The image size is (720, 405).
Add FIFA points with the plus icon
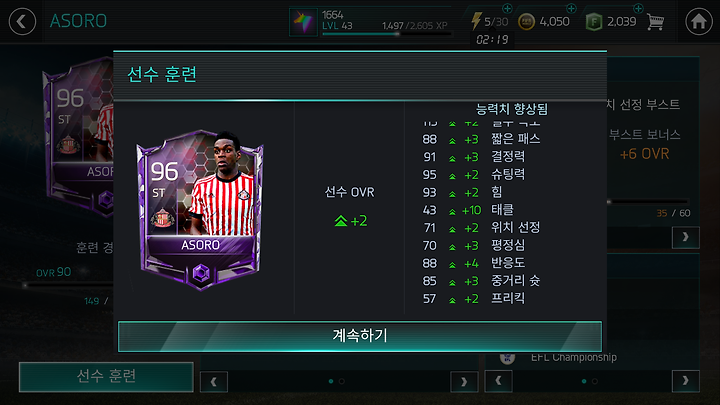[638, 8]
